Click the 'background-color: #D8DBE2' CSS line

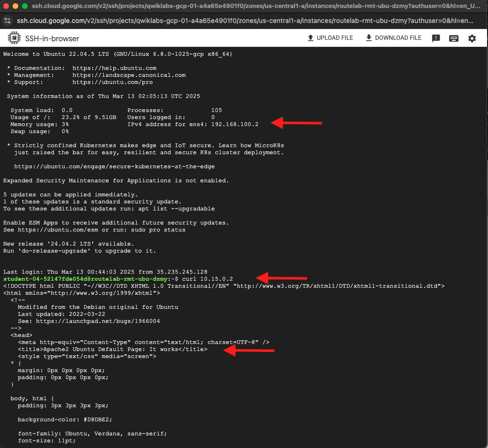(65, 420)
